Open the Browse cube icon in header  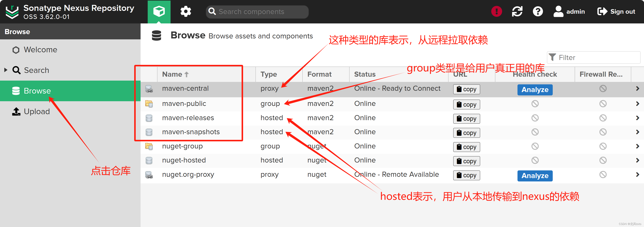tap(159, 11)
